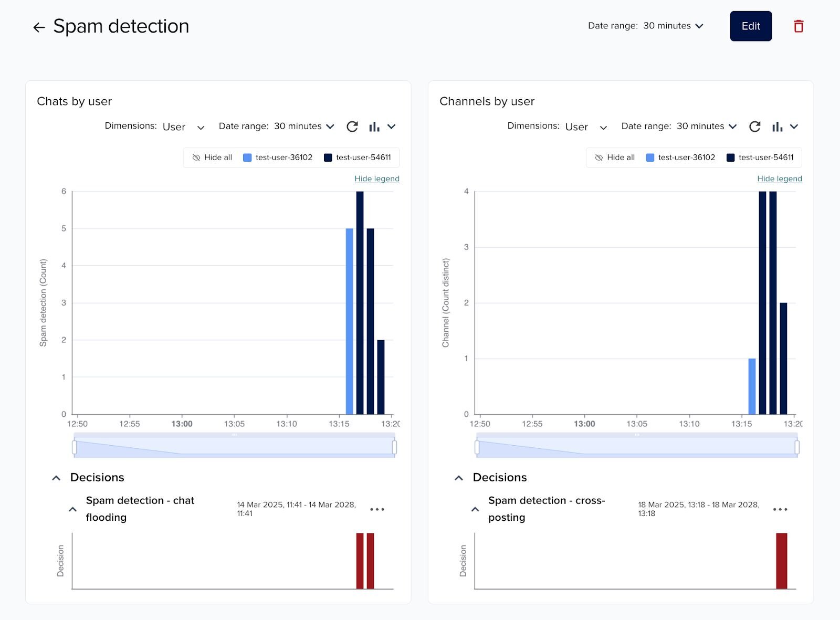Toggle test-user-54611 in Channels by user legend
The width and height of the screenshot is (840, 620).
tap(761, 157)
